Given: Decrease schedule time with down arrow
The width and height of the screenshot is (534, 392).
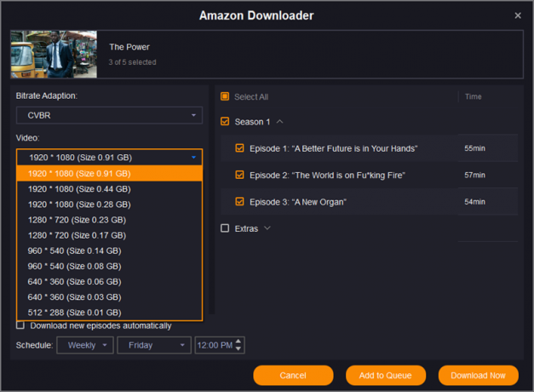Looking at the screenshot, I should pos(238,349).
